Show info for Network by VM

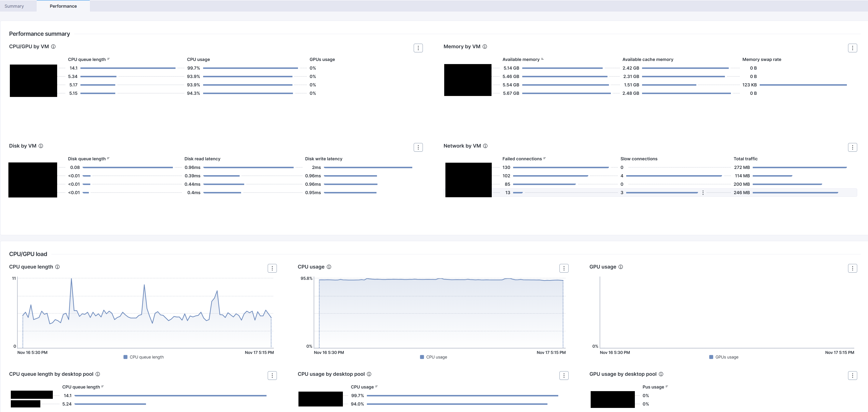pyautogui.click(x=485, y=146)
